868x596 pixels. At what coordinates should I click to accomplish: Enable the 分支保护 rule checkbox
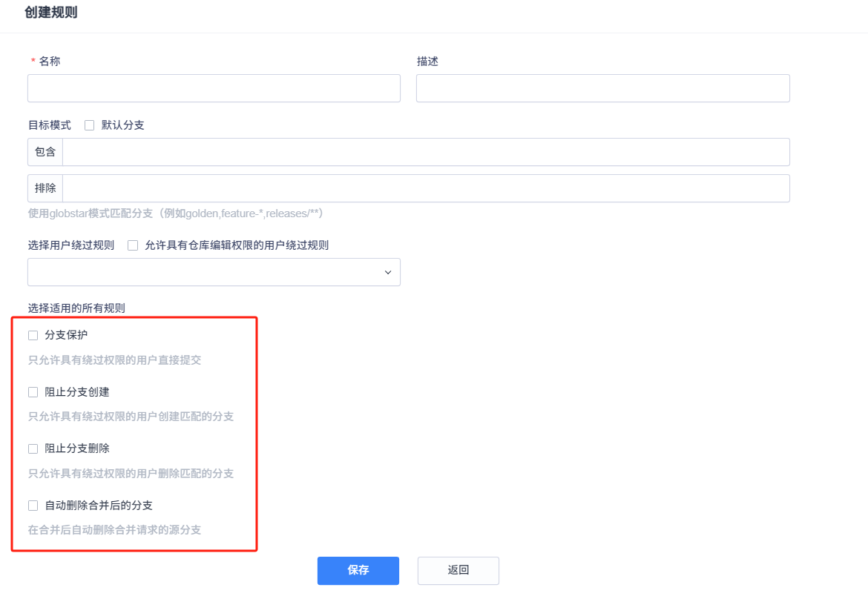pos(33,335)
